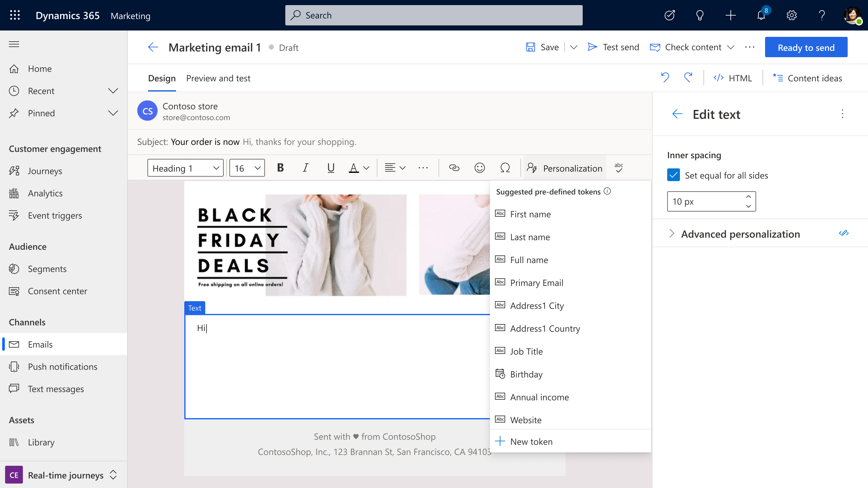
Task: Click Ready to send button
Action: tap(806, 47)
